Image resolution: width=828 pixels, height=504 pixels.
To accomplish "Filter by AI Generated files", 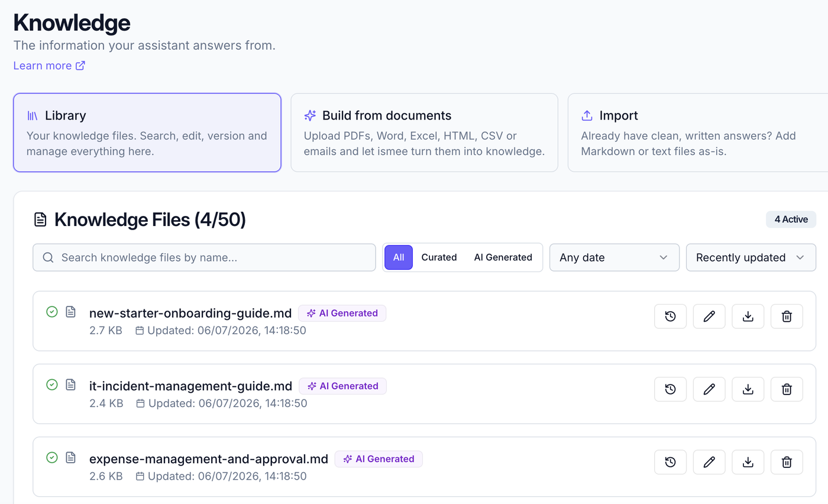I will [503, 257].
